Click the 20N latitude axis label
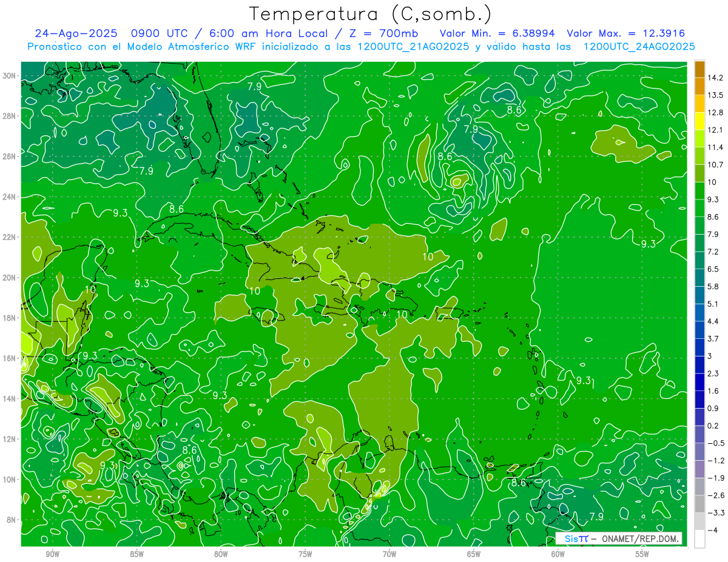728x562 pixels. pyautogui.click(x=10, y=278)
